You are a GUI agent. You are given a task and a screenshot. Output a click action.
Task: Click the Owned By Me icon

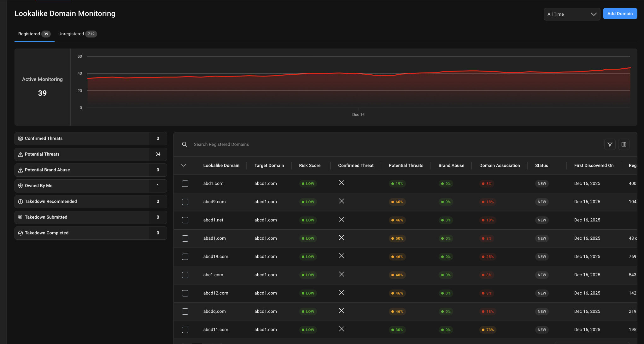coord(20,186)
